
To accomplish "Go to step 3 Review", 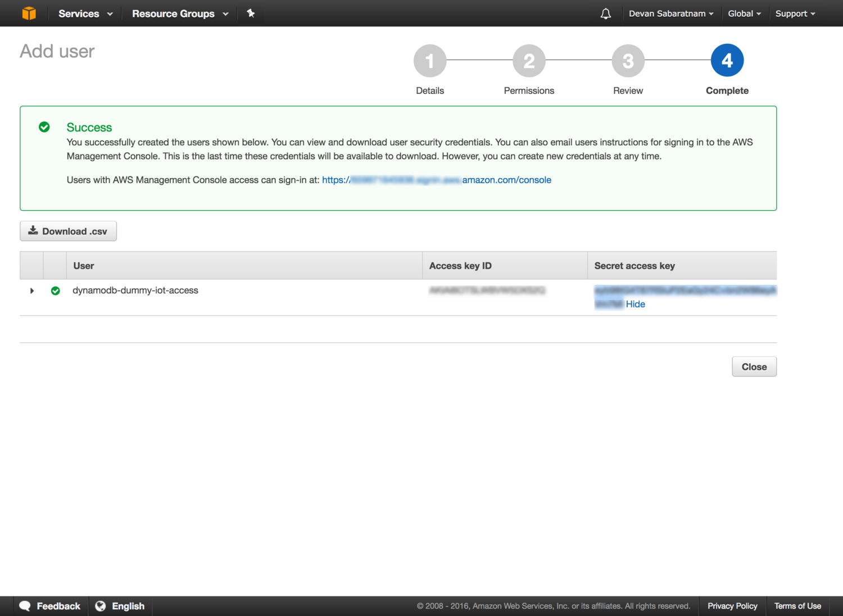I will pos(628,61).
